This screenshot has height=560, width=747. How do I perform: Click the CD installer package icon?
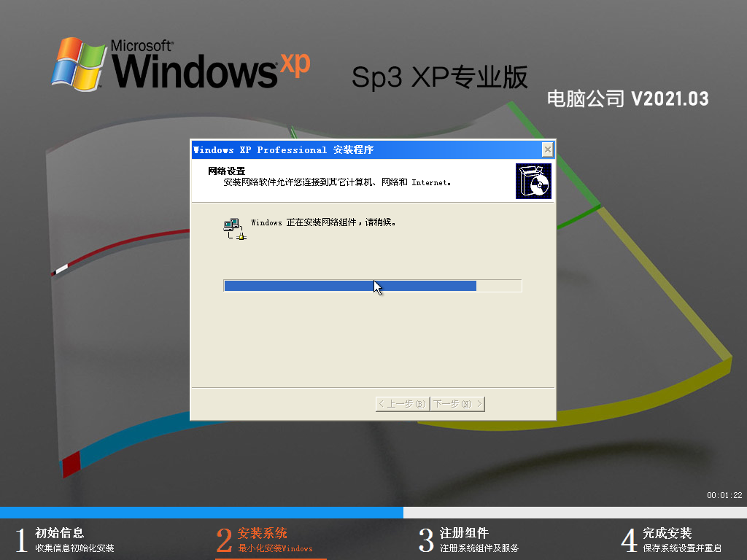533,180
